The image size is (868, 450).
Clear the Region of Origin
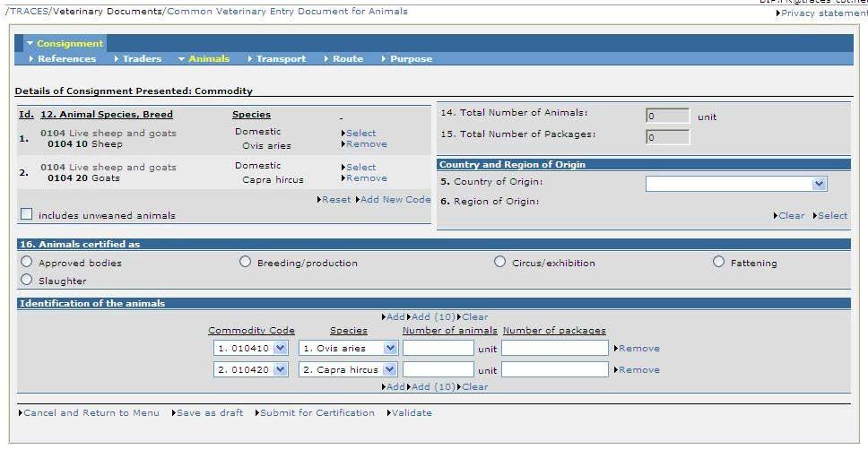(x=791, y=216)
